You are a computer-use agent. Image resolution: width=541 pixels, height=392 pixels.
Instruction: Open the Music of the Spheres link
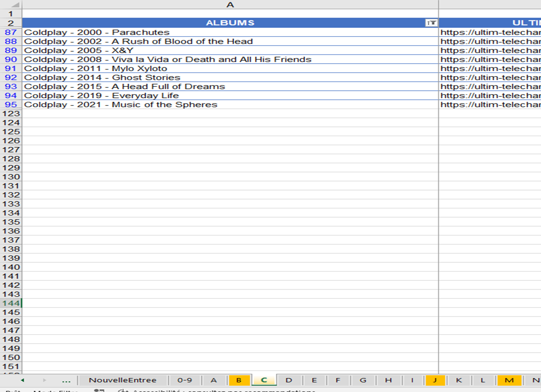(490, 105)
